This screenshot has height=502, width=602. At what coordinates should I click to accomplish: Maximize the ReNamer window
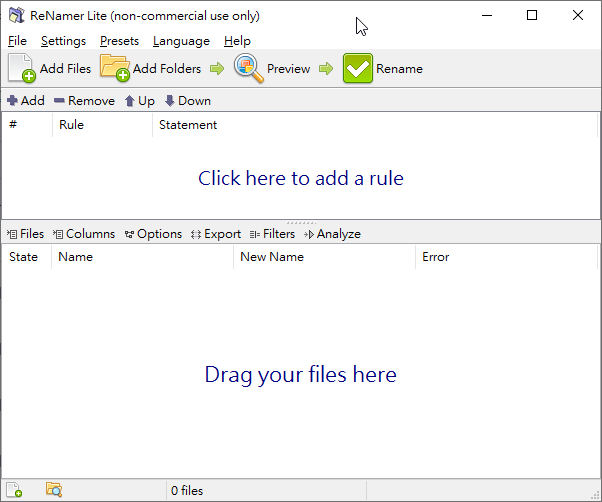click(x=532, y=15)
